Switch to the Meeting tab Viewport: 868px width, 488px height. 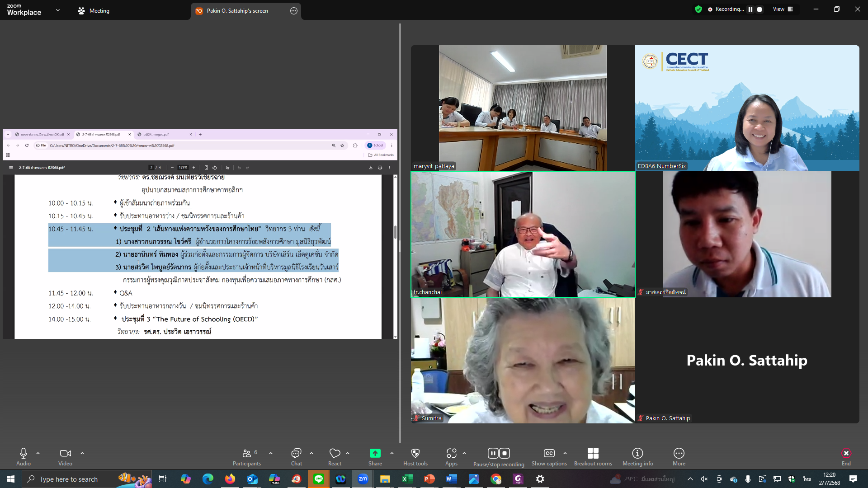(94, 10)
